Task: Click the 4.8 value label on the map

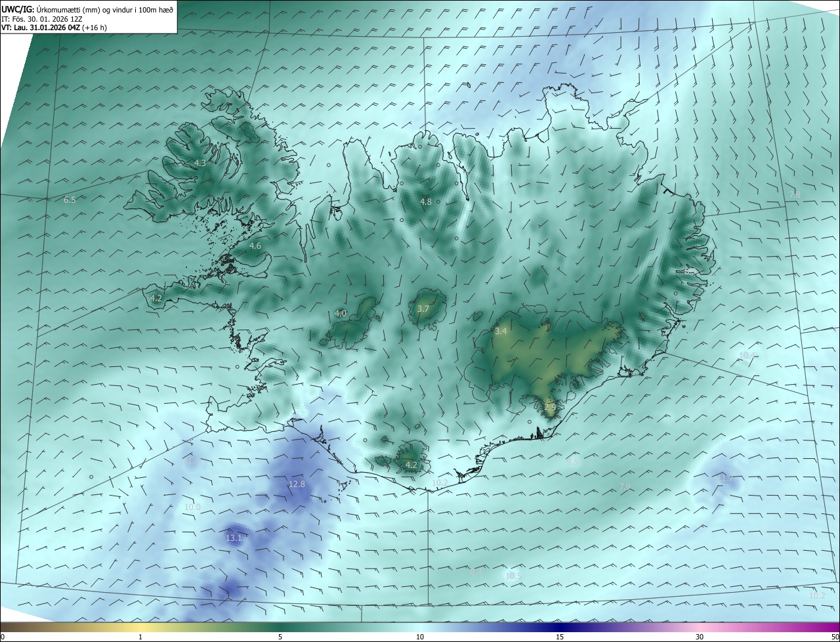Action: [426, 202]
